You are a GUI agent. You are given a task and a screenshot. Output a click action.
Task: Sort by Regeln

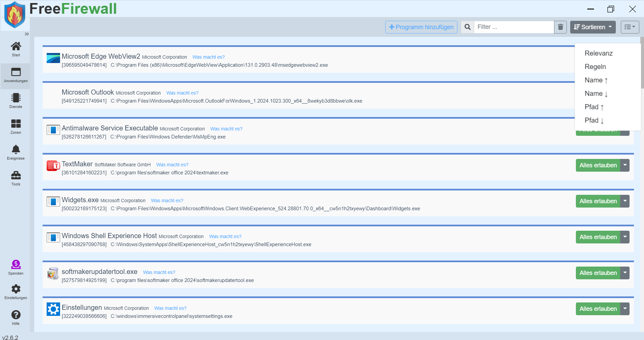(x=595, y=67)
